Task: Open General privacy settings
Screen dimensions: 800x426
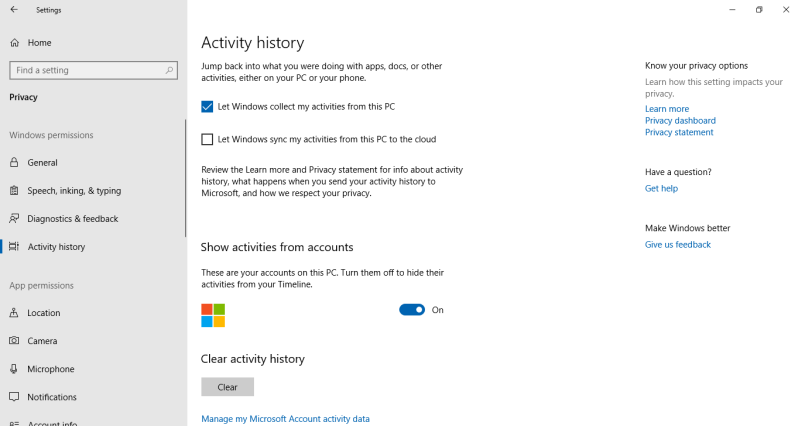Action: click(x=42, y=163)
